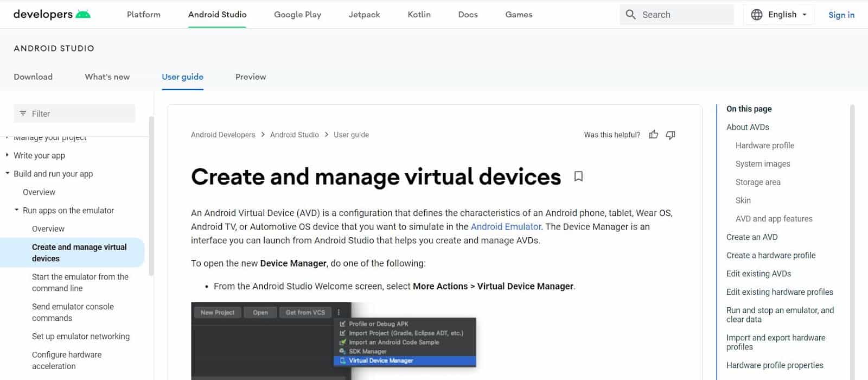868x380 pixels.
Task: Click the Device Manager screenshot image
Action: (x=334, y=340)
